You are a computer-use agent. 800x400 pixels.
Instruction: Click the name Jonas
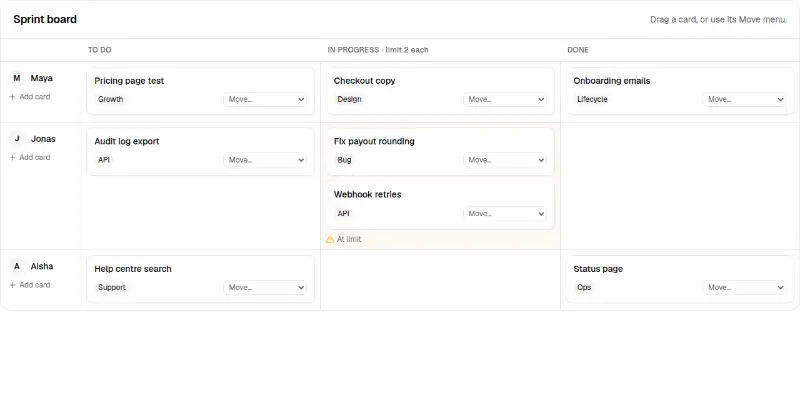coord(43,139)
